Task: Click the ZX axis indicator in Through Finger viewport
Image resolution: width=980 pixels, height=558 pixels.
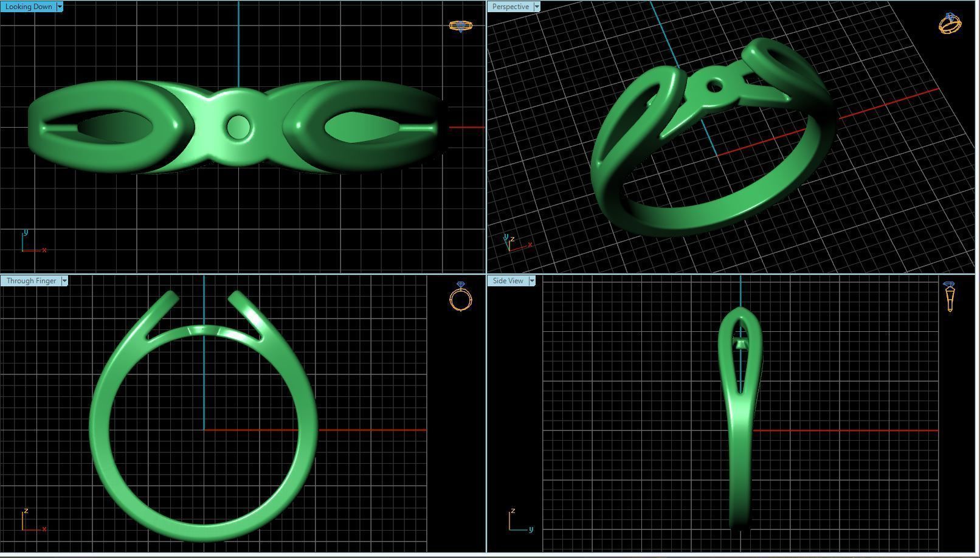Action: tap(33, 520)
